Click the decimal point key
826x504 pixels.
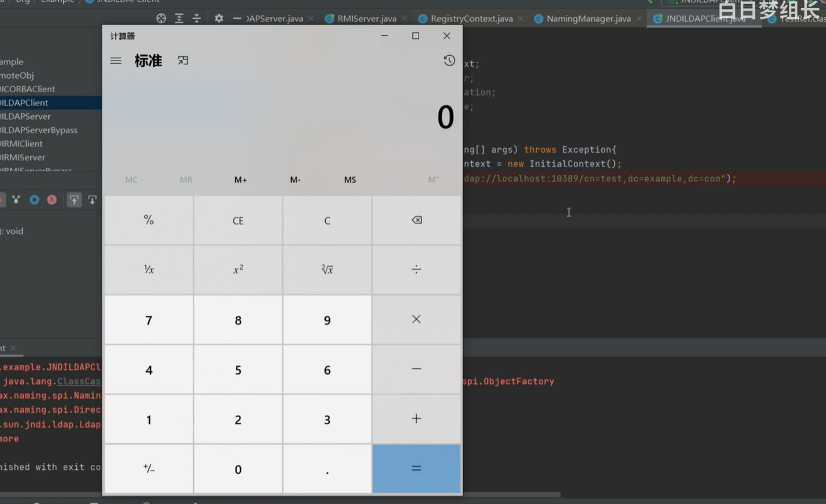tap(328, 469)
